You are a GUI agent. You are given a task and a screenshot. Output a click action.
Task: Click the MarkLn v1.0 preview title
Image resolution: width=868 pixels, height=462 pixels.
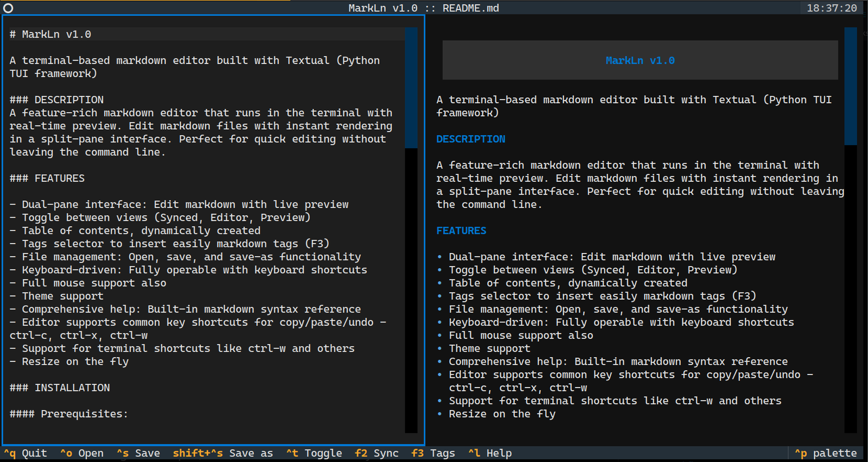(x=640, y=61)
